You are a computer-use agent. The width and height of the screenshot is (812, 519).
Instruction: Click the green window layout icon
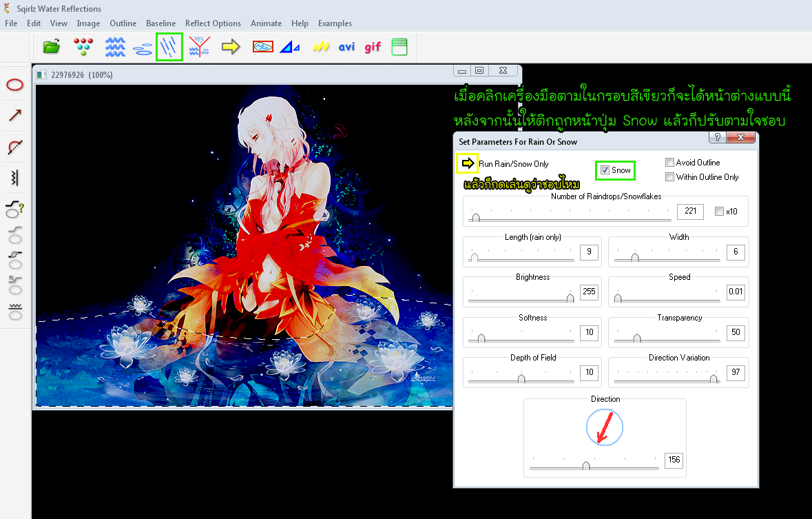(399, 47)
